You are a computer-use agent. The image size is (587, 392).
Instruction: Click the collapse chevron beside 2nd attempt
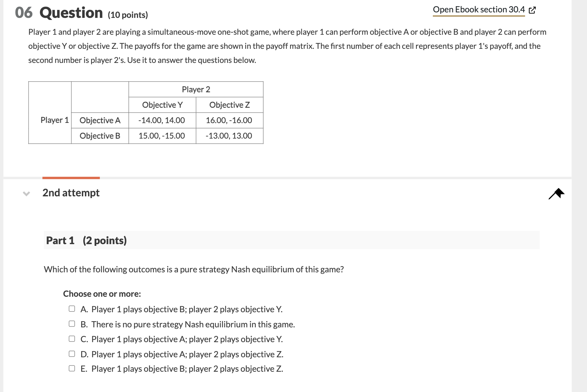(x=26, y=193)
